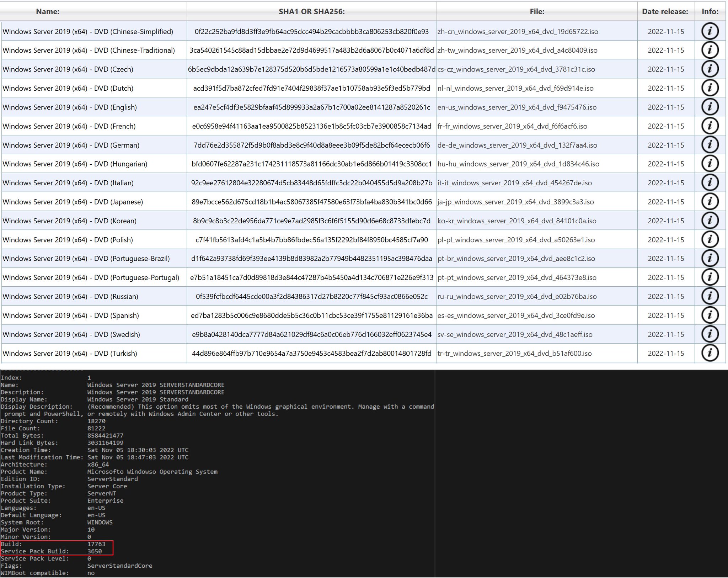Image resolution: width=728 pixels, height=578 pixels.
Task: Click file fr-fr_windows_server_2019_x64_dvd_f6f6acf6.iso
Action: (512, 126)
